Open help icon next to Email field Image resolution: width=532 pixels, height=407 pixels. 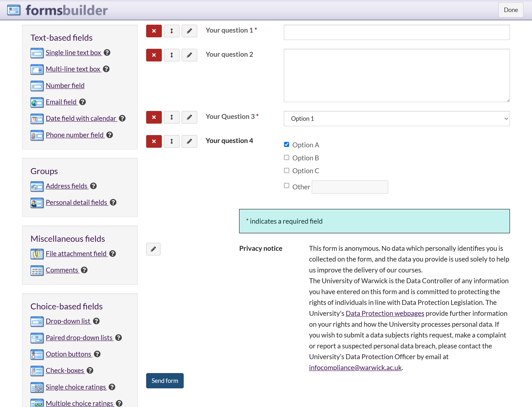(82, 102)
